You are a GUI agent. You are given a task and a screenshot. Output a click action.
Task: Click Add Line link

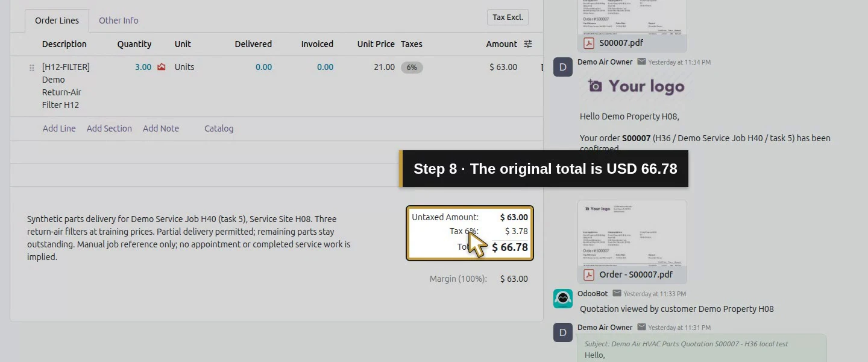tap(59, 129)
